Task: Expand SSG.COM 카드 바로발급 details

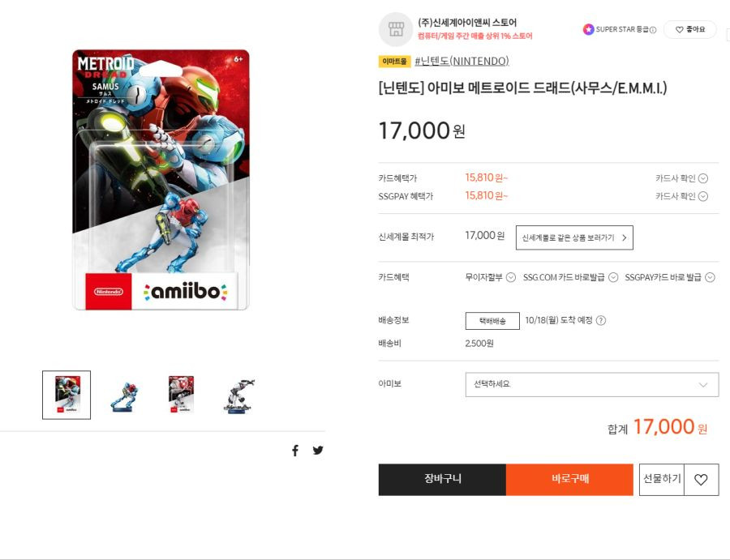Action: [x=570, y=277]
